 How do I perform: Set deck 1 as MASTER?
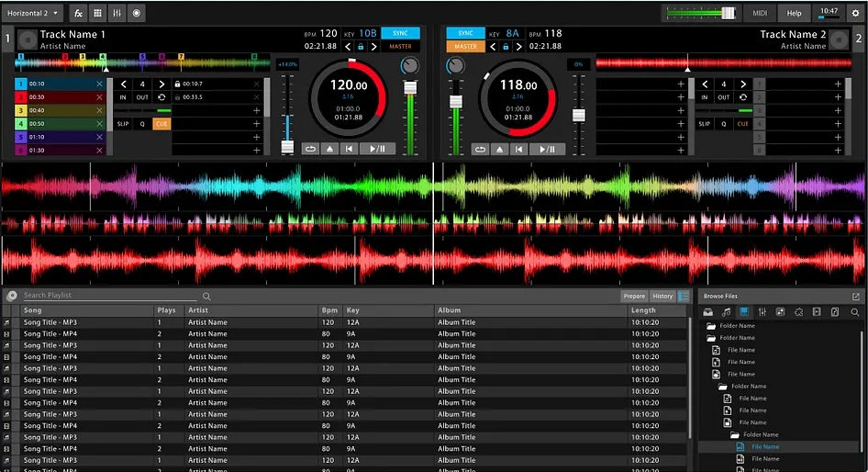coord(400,47)
